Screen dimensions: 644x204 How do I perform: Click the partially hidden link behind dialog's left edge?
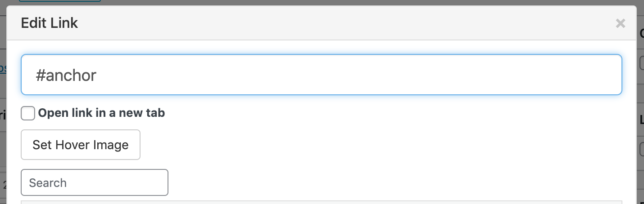(x=3, y=68)
